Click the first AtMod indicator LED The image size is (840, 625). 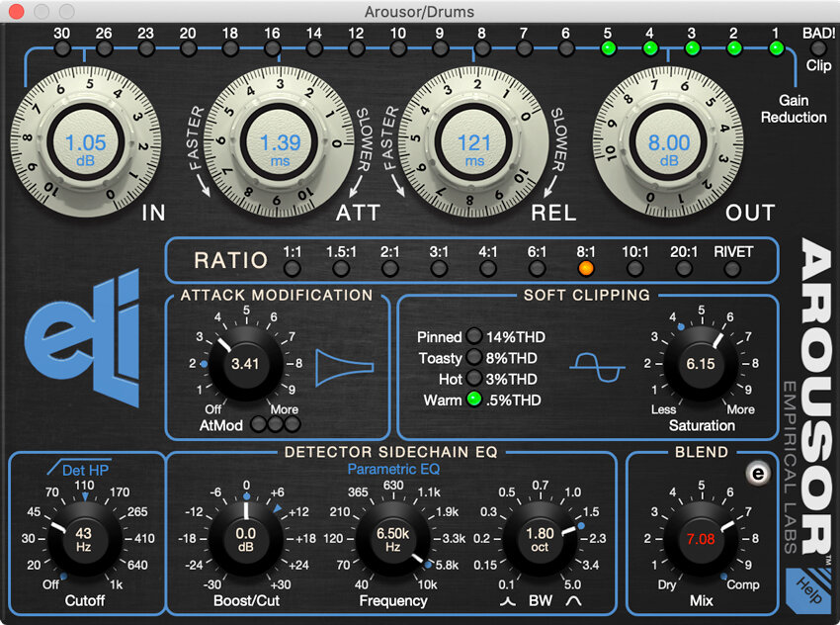258,424
